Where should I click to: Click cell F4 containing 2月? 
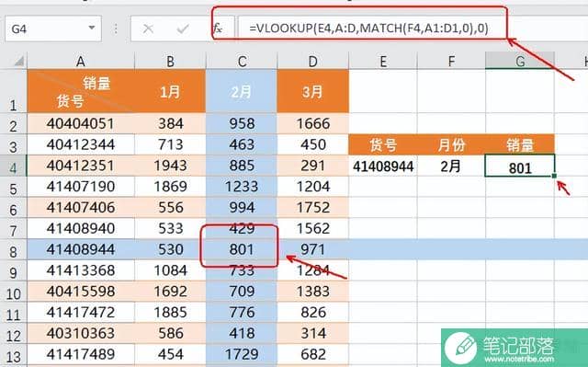451,166
